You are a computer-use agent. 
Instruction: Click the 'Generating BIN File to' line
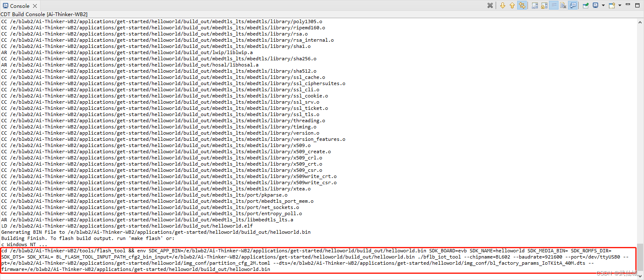tap(156, 232)
